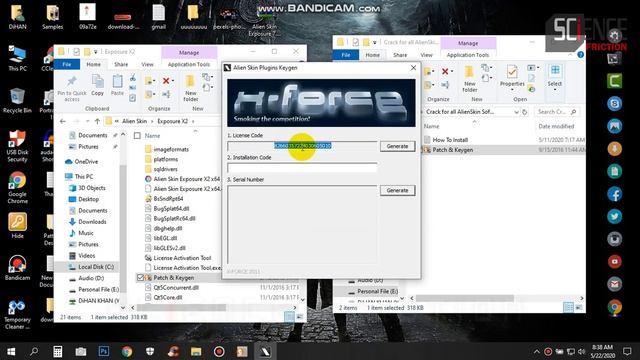Open the Home tab in Exposure X2 window

[93, 64]
